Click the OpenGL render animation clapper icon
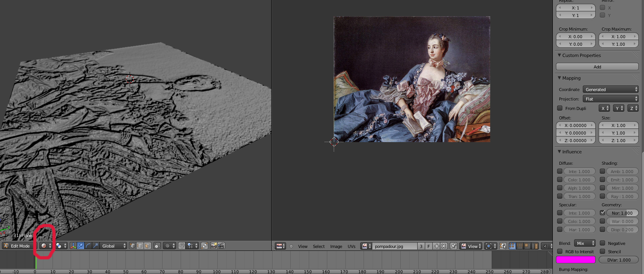Screen dimensions: 644x274 pyautogui.click(x=221, y=246)
